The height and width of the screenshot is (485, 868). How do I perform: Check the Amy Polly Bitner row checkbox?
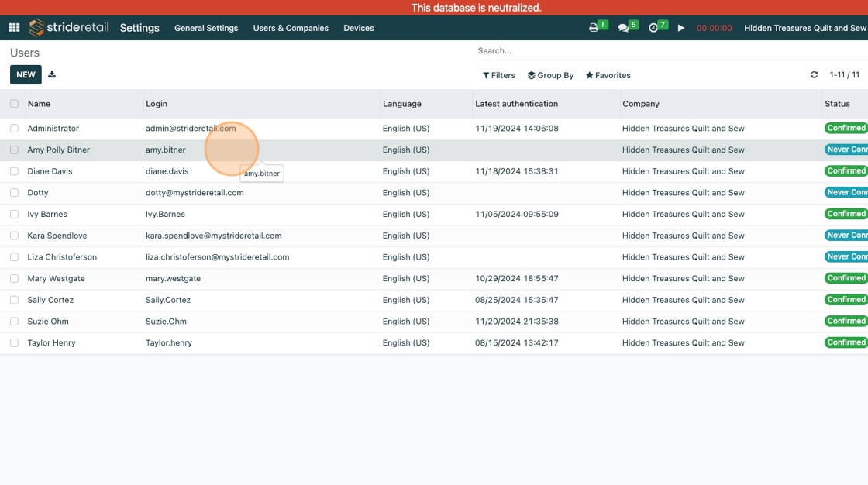pos(15,150)
